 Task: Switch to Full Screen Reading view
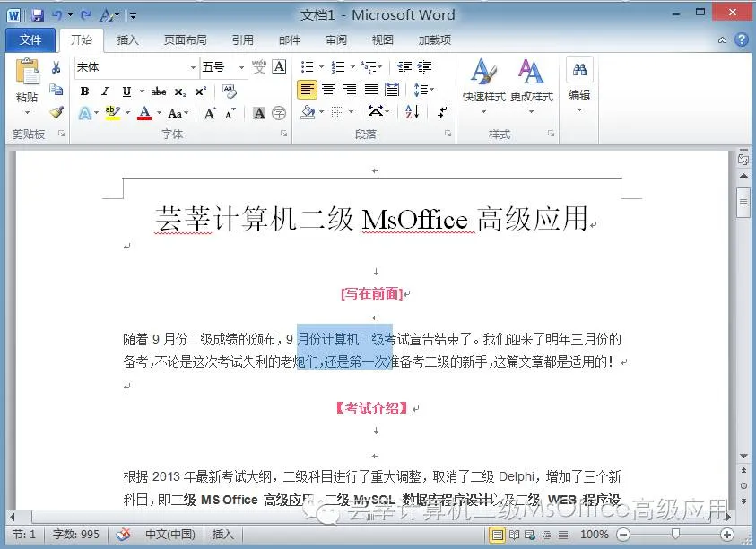(514, 535)
